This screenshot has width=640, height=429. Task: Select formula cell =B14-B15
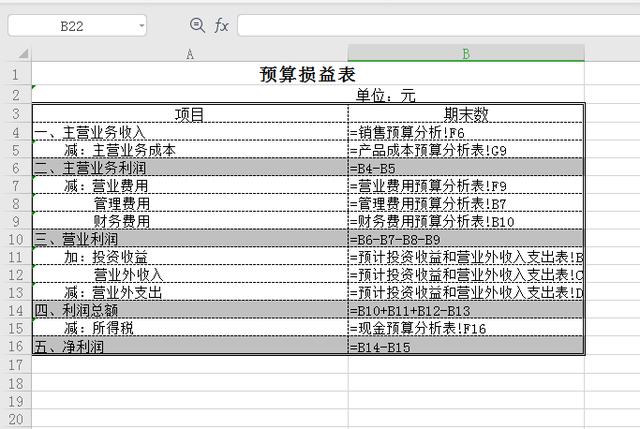coord(466,346)
